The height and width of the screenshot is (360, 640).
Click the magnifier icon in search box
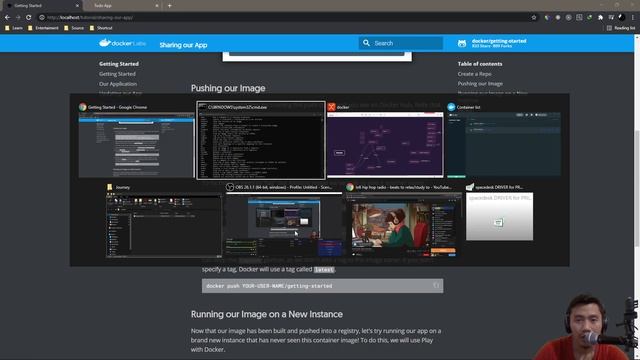tap(366, 43)
